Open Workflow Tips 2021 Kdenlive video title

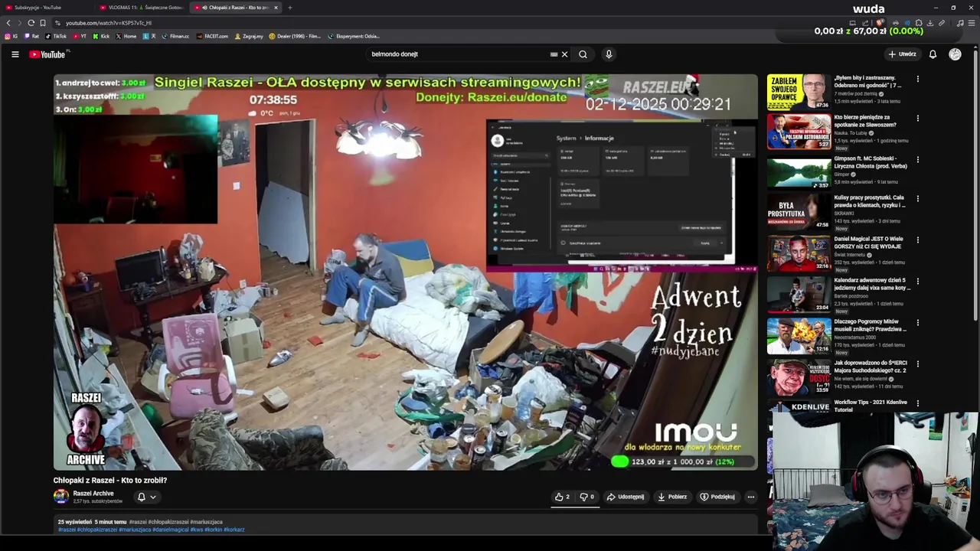pos(871,406)
